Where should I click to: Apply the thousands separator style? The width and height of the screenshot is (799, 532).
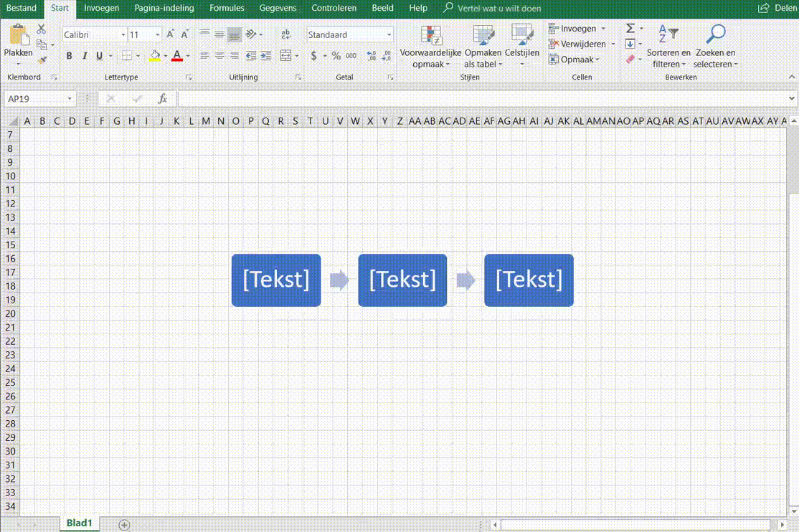351,55
